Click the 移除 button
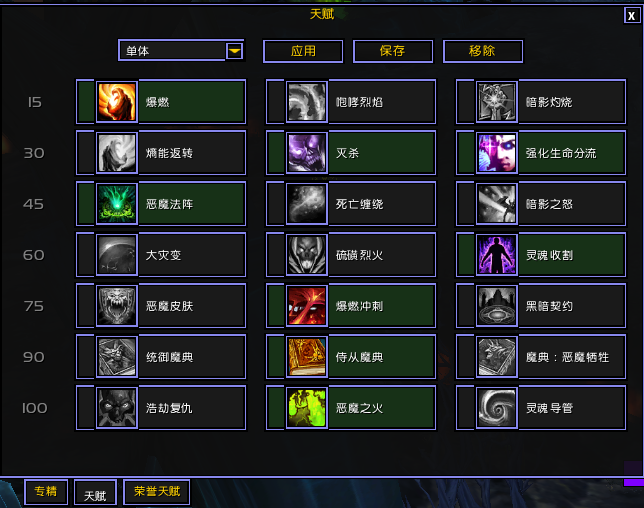Screen dimensions: 644x508 coord(483,51)
